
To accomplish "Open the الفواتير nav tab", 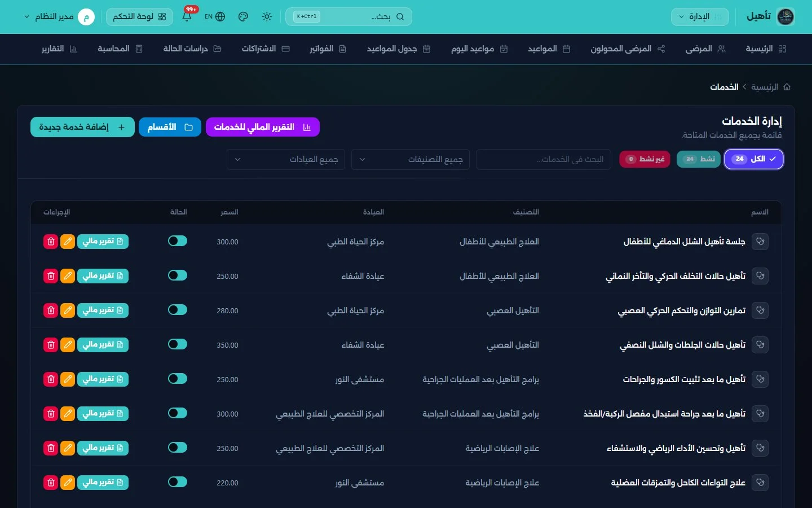I will click(x=328, y=49).
